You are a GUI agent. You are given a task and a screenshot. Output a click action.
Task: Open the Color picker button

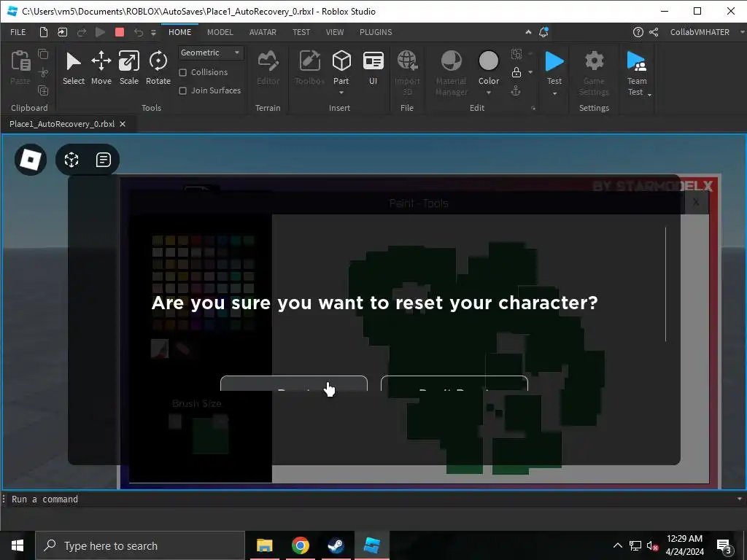click(488, 67)
